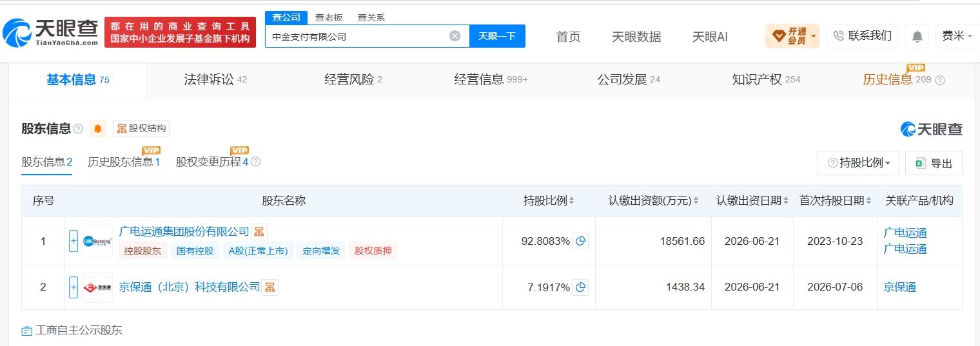Open the 费米 user account dropdown
The height and width of the screenshot is (346, 980).
point(957,36)
